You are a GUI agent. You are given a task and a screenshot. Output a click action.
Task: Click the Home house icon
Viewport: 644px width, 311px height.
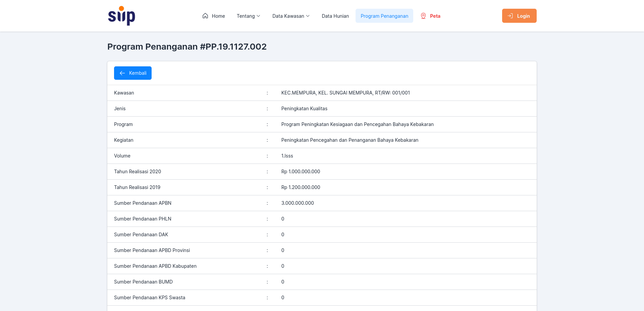[205, 16]
